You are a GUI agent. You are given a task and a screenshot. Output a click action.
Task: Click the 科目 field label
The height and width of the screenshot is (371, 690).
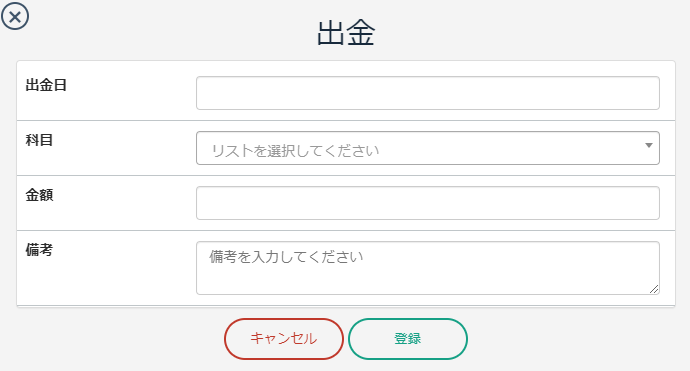[x=39, y=140]
